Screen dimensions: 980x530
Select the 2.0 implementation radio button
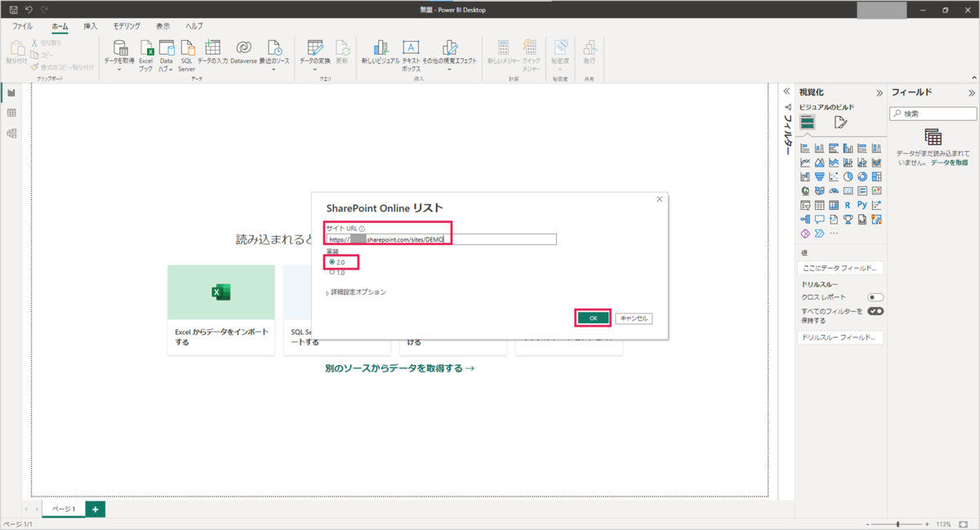(x=332, y=262)
